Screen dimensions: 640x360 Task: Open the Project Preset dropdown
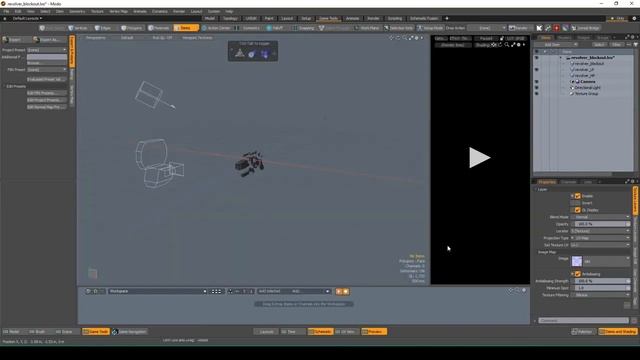47,50
